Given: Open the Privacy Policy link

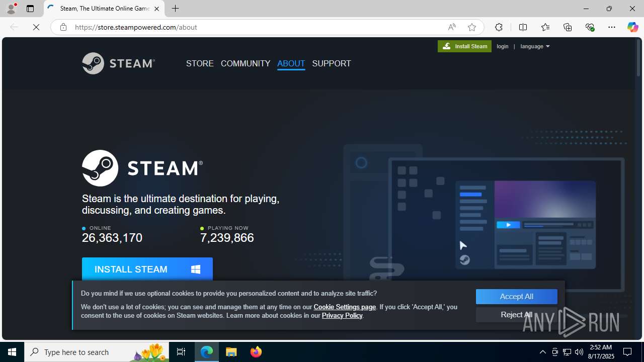Looking at the screenshot, I should click(342, 315).
